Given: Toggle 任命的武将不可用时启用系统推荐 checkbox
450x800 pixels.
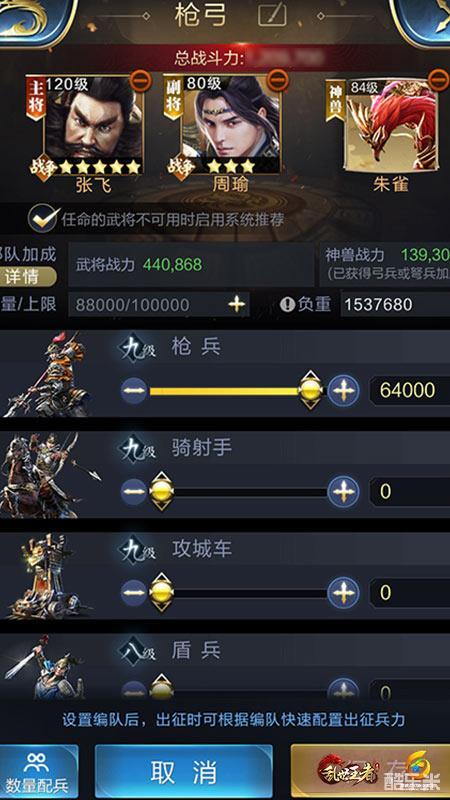Looking at the screenshot, I should click(x=43, y=218).
